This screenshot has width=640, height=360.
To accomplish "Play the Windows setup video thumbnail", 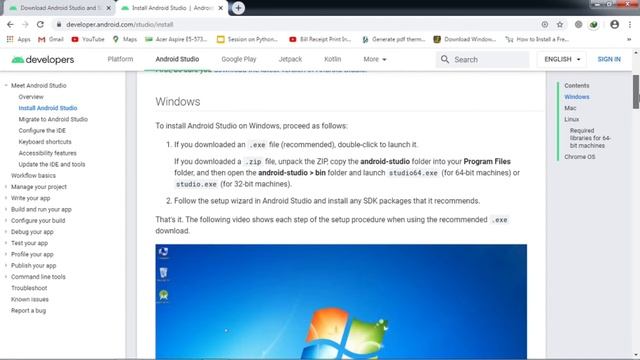I will point(341,302).
